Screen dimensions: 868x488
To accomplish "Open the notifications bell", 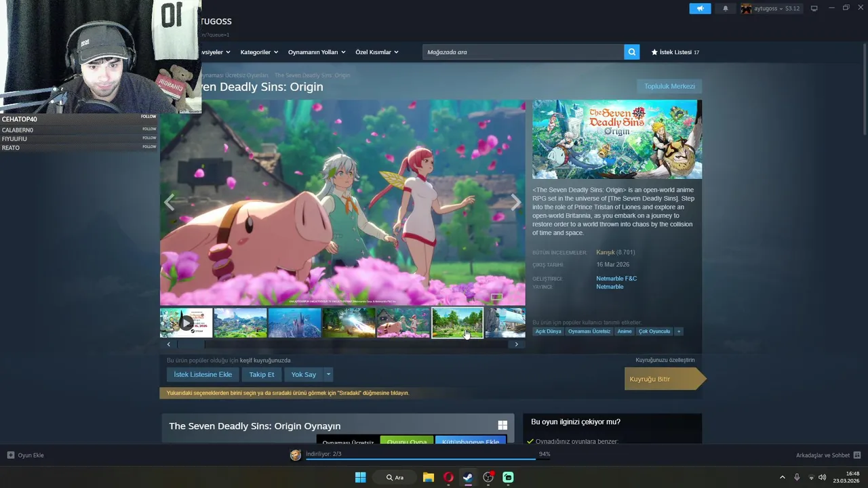I will coord(725,8).
